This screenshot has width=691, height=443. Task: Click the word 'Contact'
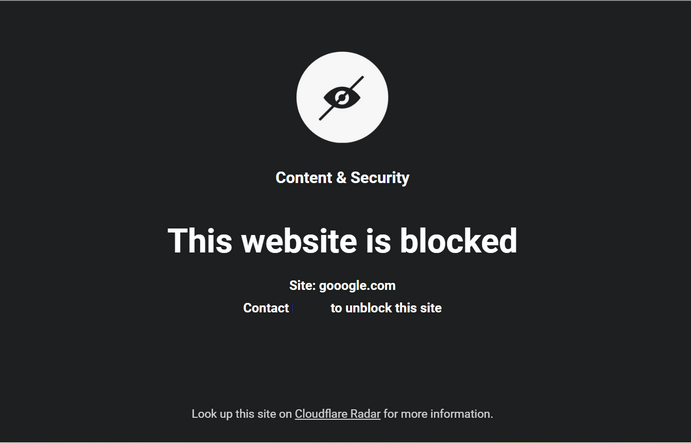266,308
